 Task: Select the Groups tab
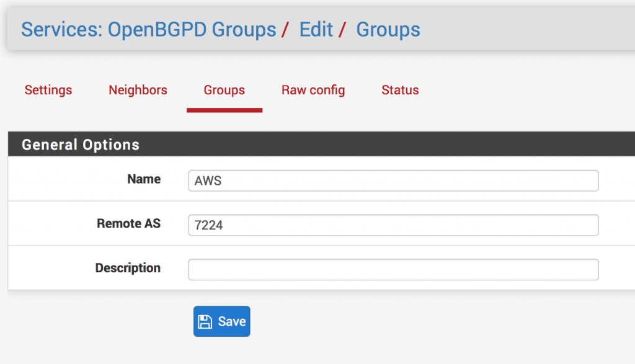224,90
